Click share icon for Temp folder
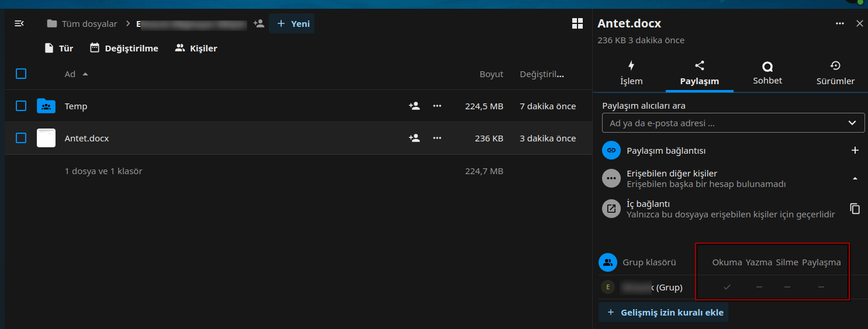This screenshot has height=329, width=868. point(414,106)
